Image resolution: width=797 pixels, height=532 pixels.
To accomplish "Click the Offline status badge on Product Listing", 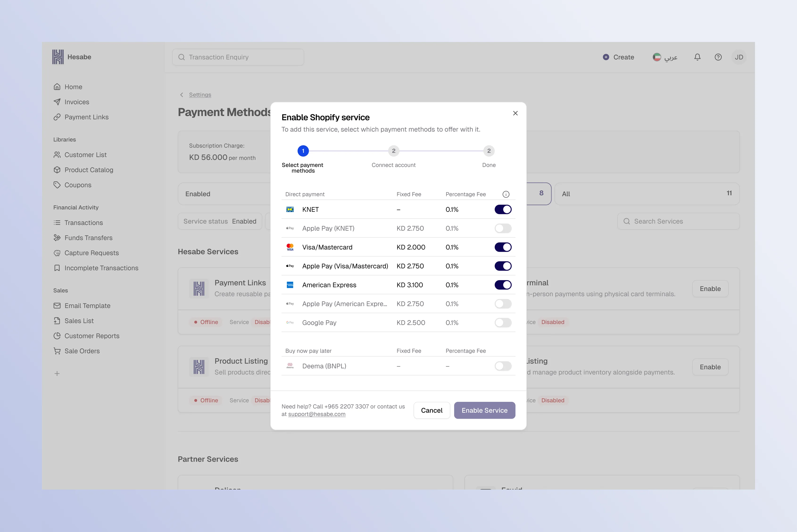I will [206, 400].
